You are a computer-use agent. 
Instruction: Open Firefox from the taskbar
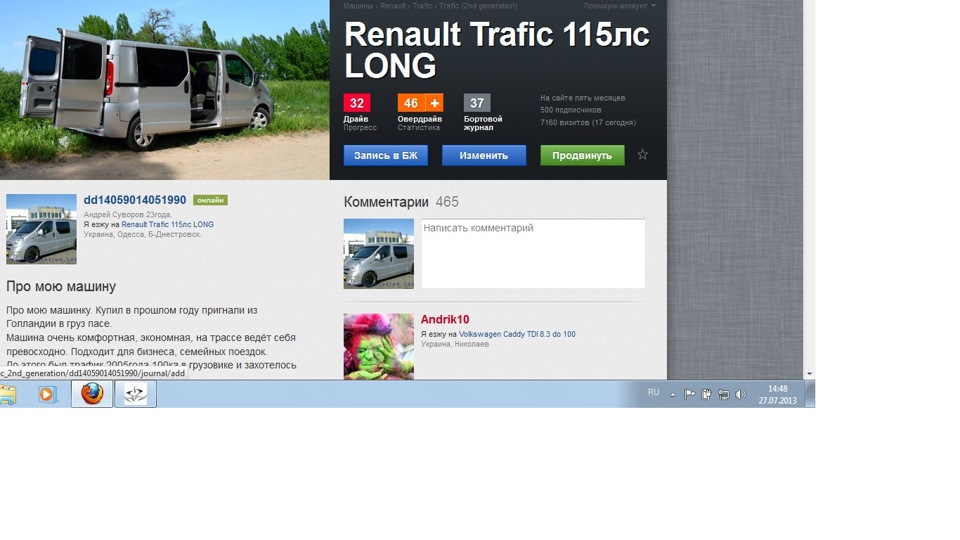(x=92, y=394)
